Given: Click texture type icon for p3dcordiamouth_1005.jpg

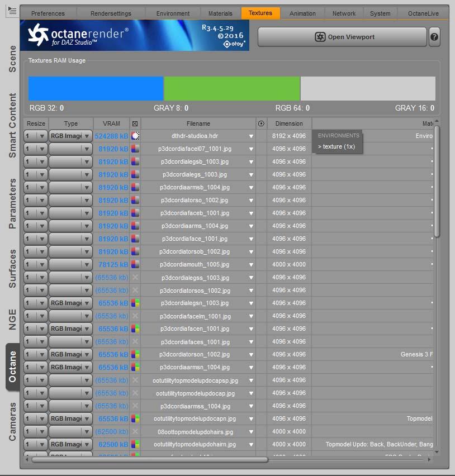Looking at the screenshot, I should pos(135,264).
